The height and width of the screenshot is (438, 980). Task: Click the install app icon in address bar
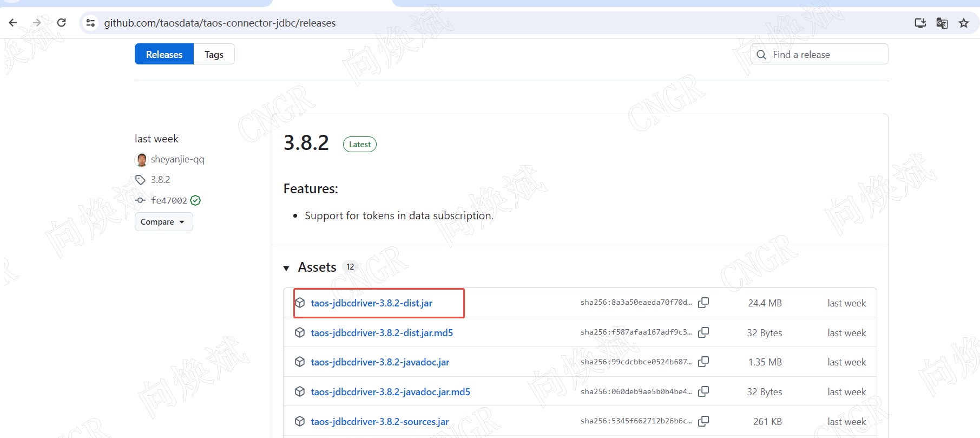920,23
